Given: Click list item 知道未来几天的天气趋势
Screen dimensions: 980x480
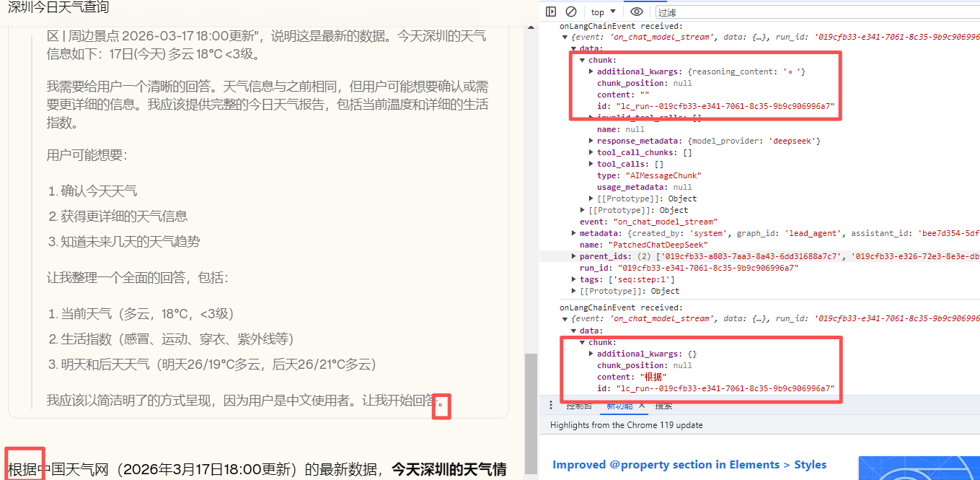Looking at the screenshot, I should [131, 241].
